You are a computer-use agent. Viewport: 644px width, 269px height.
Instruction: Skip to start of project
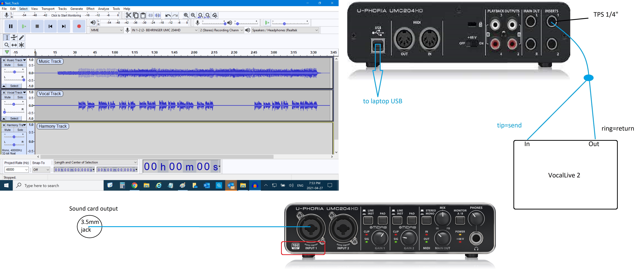(50, 26)
